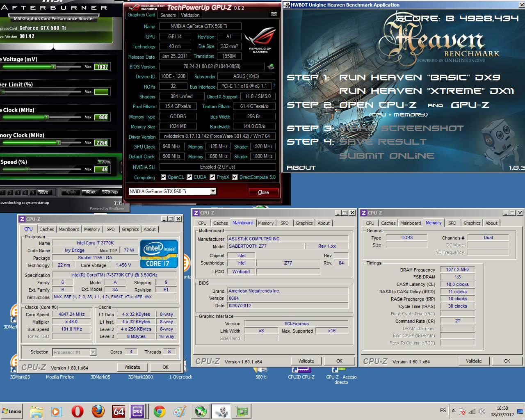Open About tab in Mainboard CPU-Z window
Viewport: 525px width, 420px height.
[x=324, y=223]
